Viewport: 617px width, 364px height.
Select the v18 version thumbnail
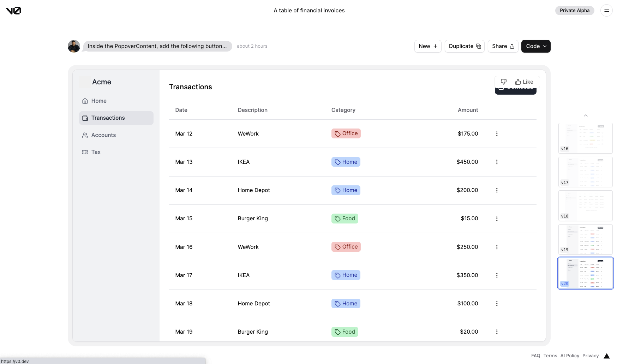coord(585,205)
